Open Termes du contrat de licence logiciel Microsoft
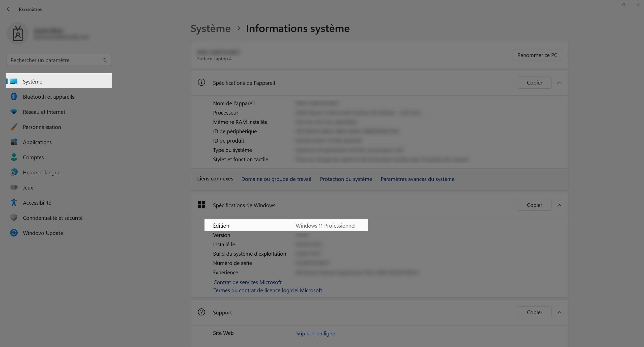 [268, 290]
